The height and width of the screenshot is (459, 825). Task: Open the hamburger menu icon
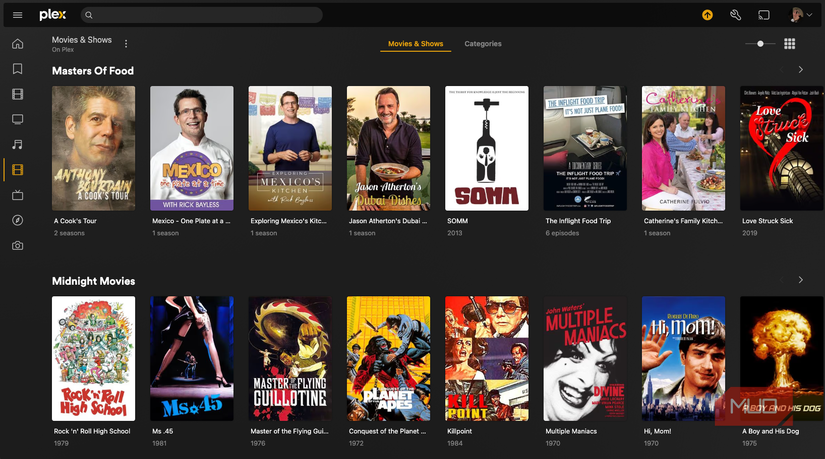(x=17, y=15)
